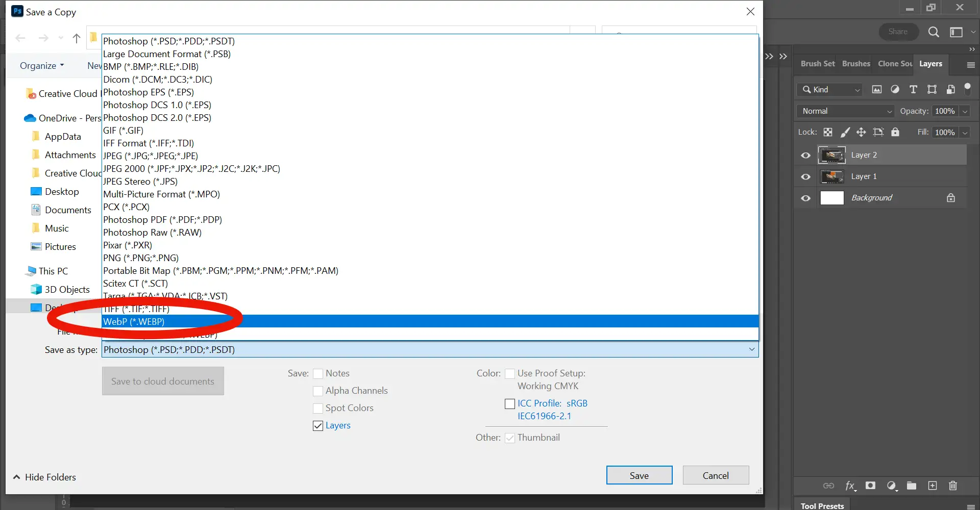Enable the Alpha Channels checkbox

point(318,391)
